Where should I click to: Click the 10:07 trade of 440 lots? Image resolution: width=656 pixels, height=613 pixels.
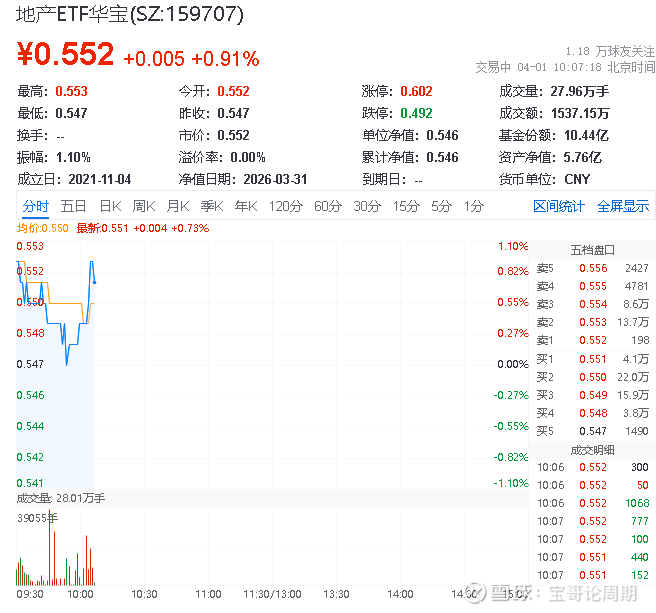coord(592,557)
